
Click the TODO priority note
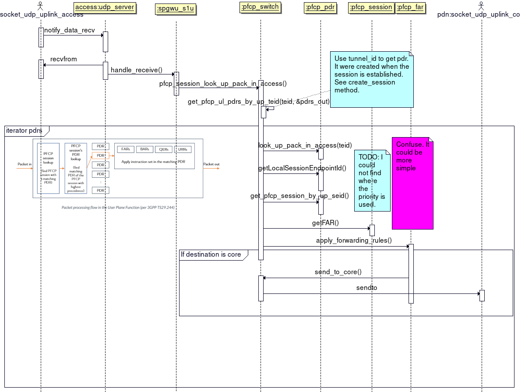372,180
